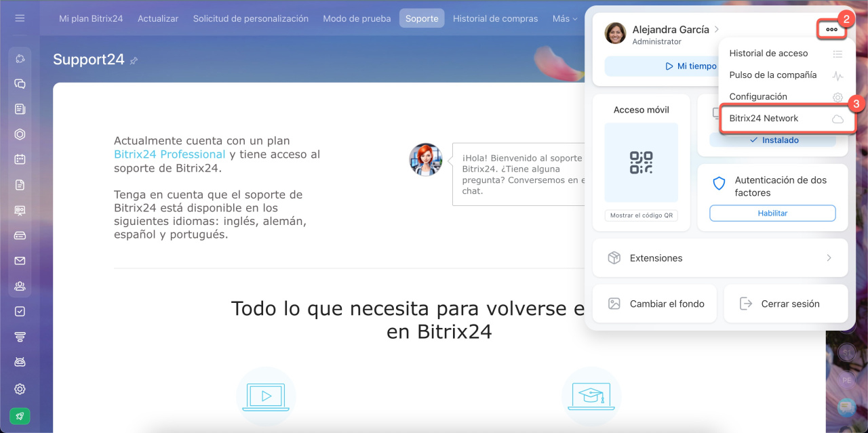Open the calendar icon in sidebar
868x433 pixels.
[x=20, y=160]
